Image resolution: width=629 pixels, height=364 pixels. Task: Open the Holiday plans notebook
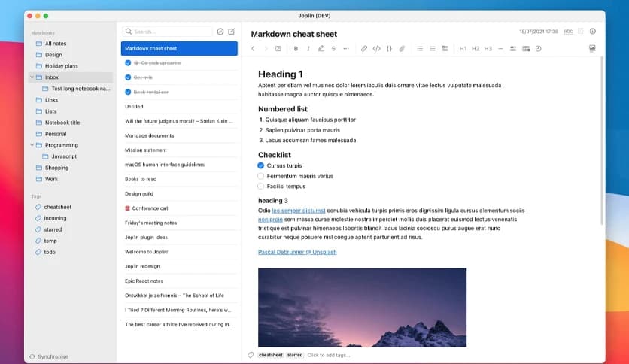click(61, 66)
